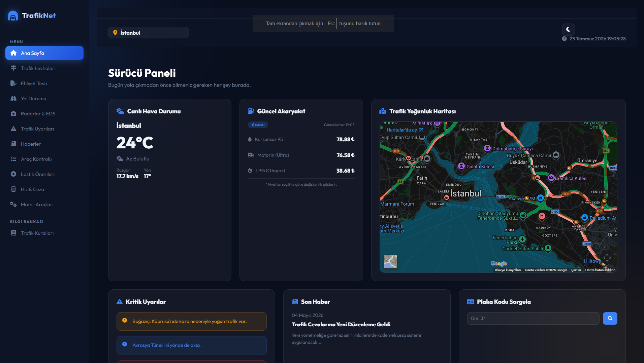Image resolution: width=644 pixels, height=363 pixels.
Task: Open Ana Sayfa menu item
Action: [x=44, y=53]
